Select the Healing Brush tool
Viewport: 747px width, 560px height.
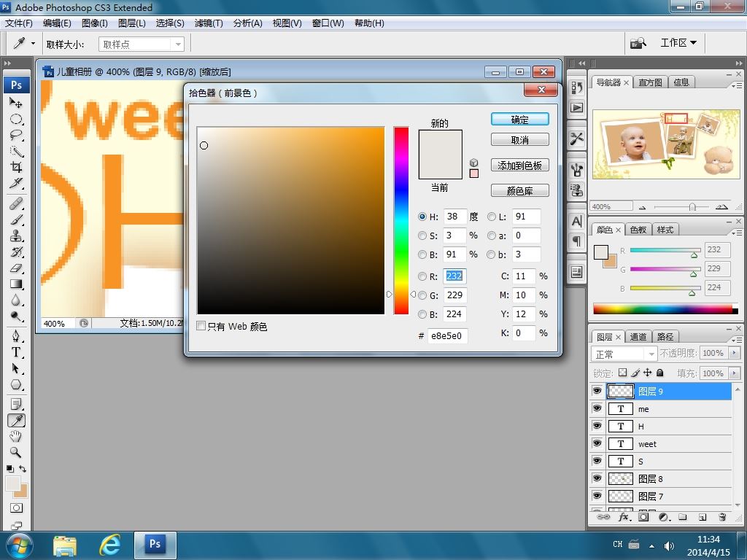click(16, 204)
